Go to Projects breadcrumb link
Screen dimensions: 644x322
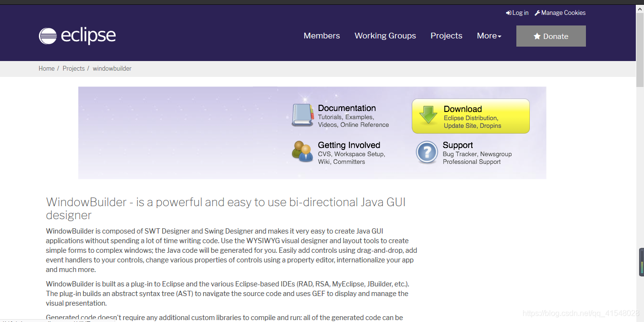coord(73,69)
